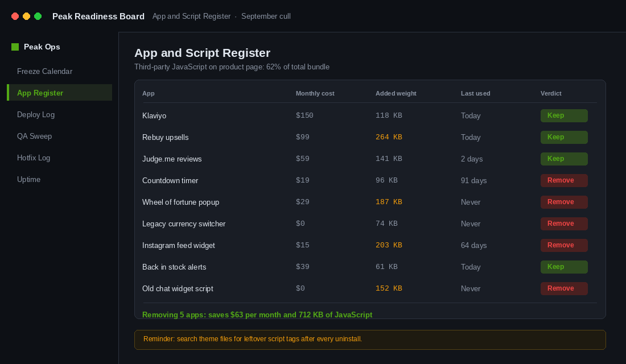626x364 pixels.
Task: Select the Judge.me reviews app name
Action: point(172,159)
